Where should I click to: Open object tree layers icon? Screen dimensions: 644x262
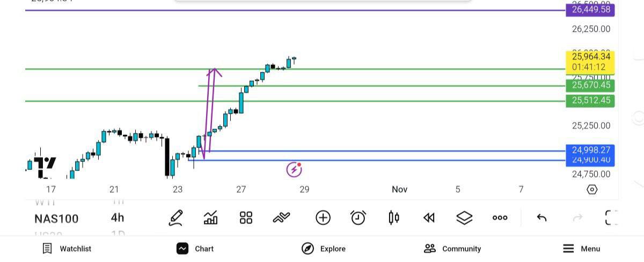pyautogui.click(x=464, y=218)
